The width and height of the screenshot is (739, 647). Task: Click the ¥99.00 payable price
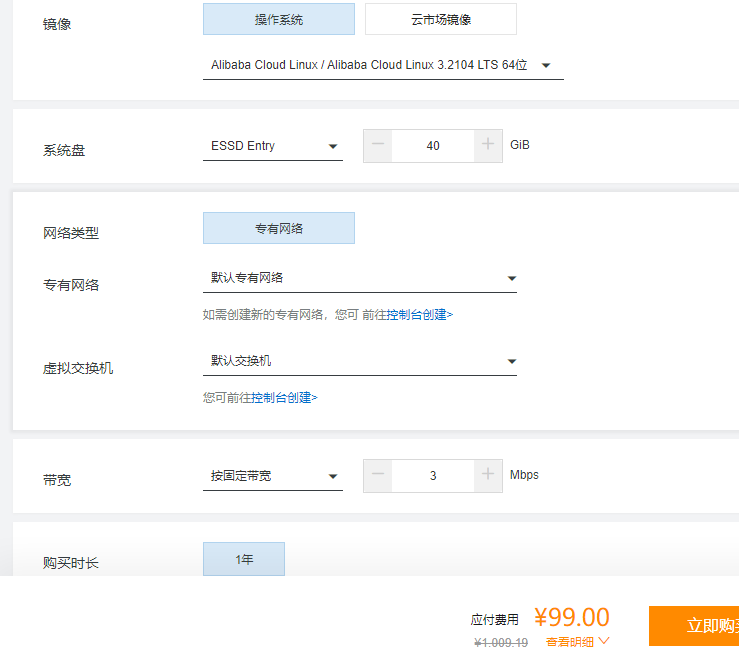pyautogui.click(x=571, y=617)
